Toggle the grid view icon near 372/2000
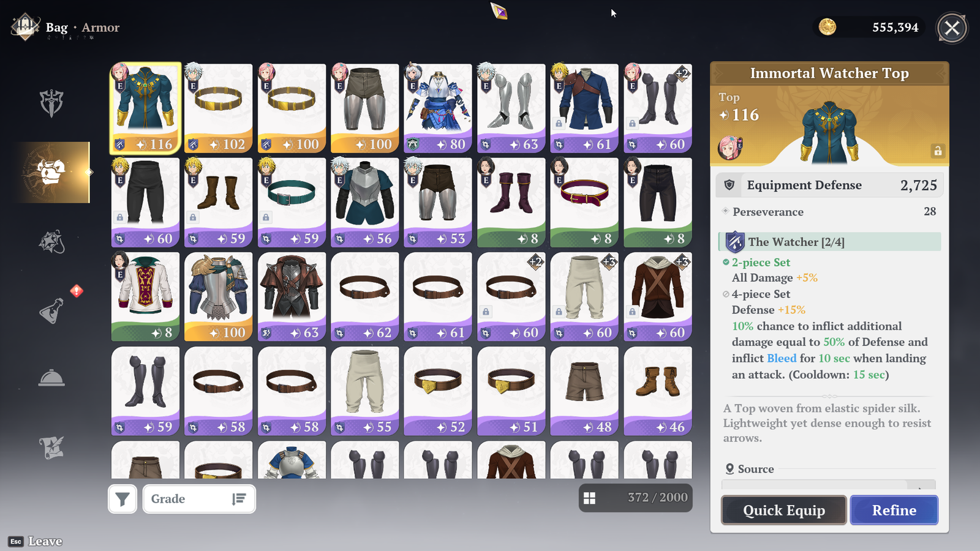The height and width of the screenshot is (551, 980). (x=589, y=498)
